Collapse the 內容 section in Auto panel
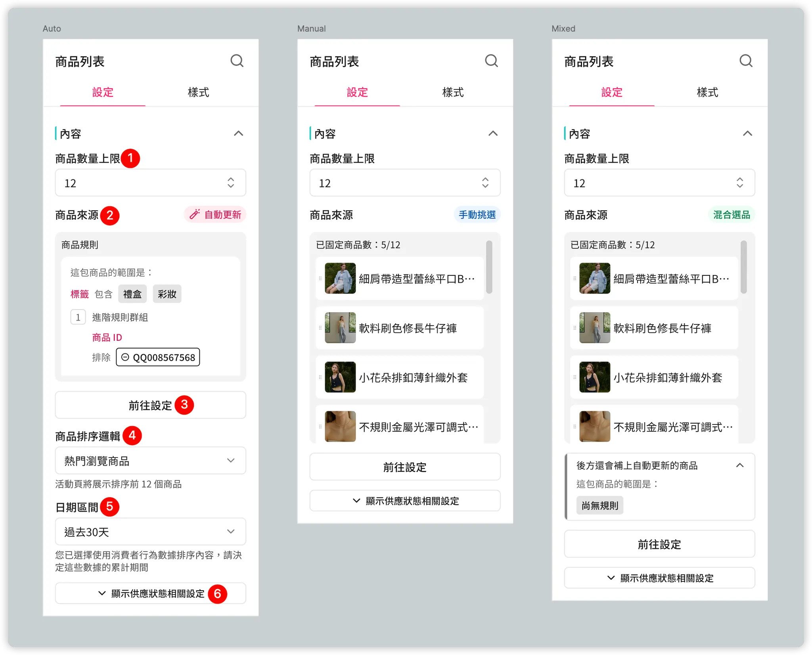 tap(238, 134)
